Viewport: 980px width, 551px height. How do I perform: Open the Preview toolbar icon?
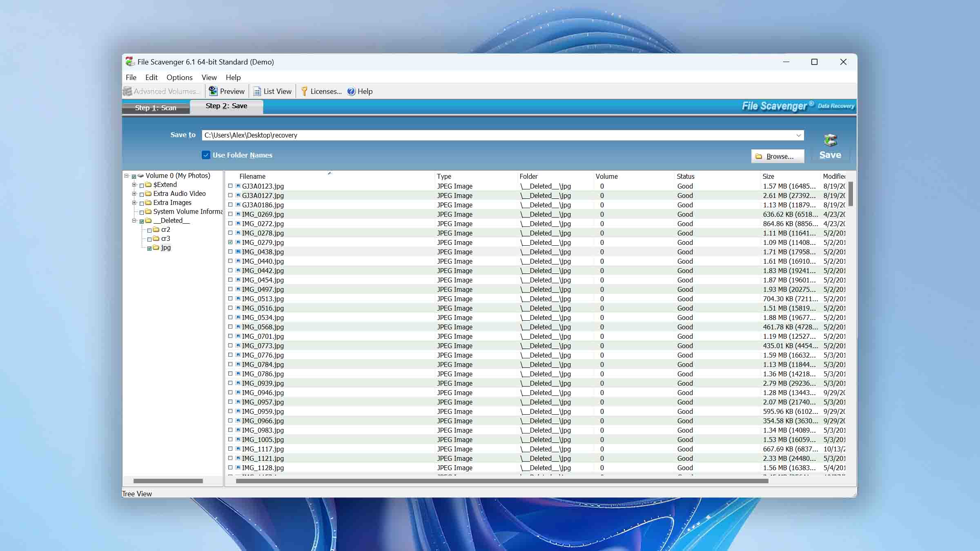tap(213, 91)
